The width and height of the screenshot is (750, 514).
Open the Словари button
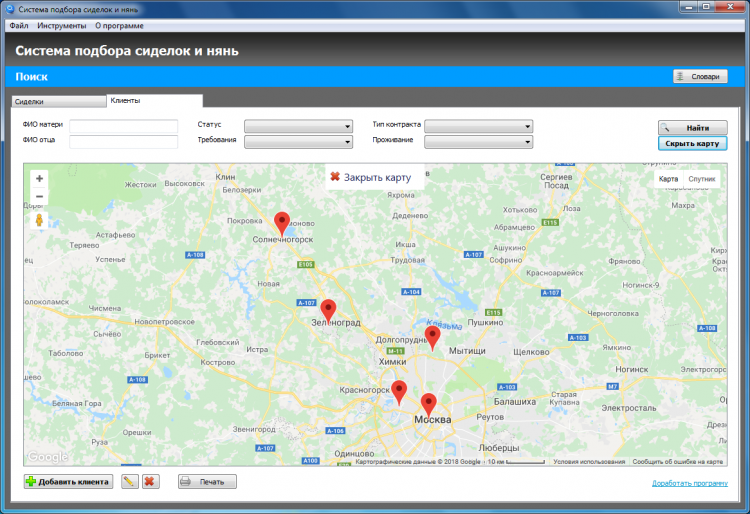700,77
